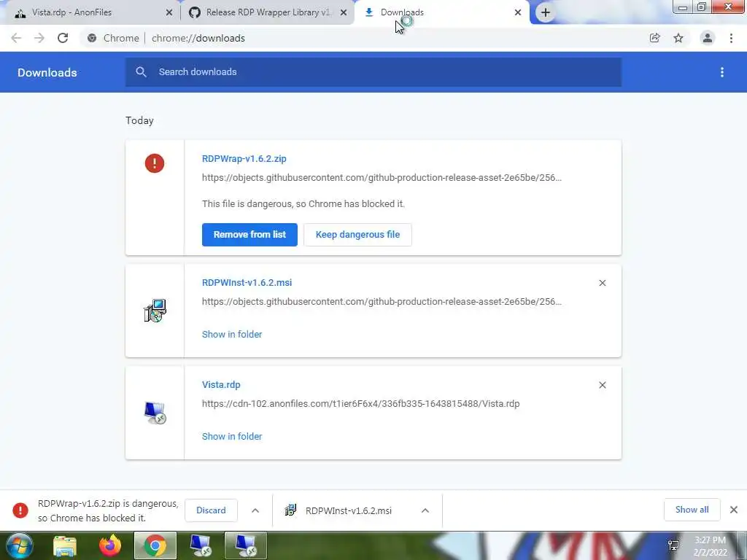Click the share this page icon

(654, 38)
